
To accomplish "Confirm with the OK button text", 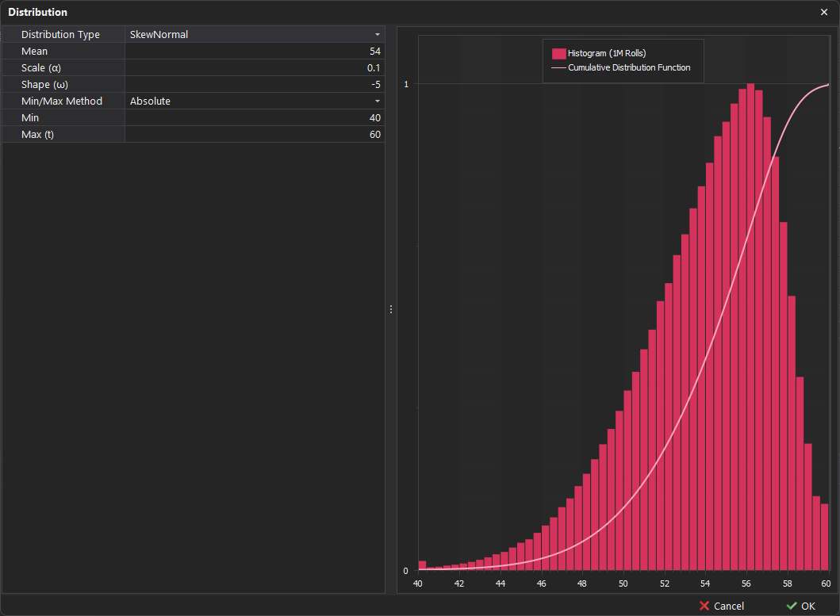I will tap(807, 606).
